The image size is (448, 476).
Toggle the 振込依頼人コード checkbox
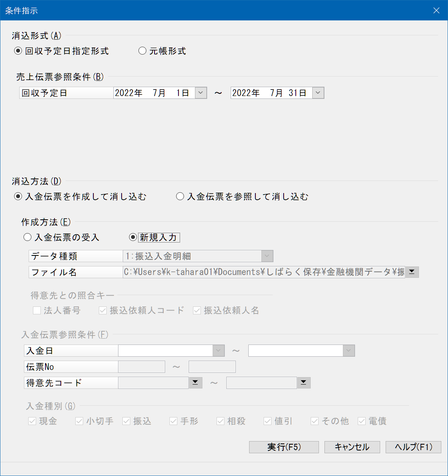pos(103,311)
